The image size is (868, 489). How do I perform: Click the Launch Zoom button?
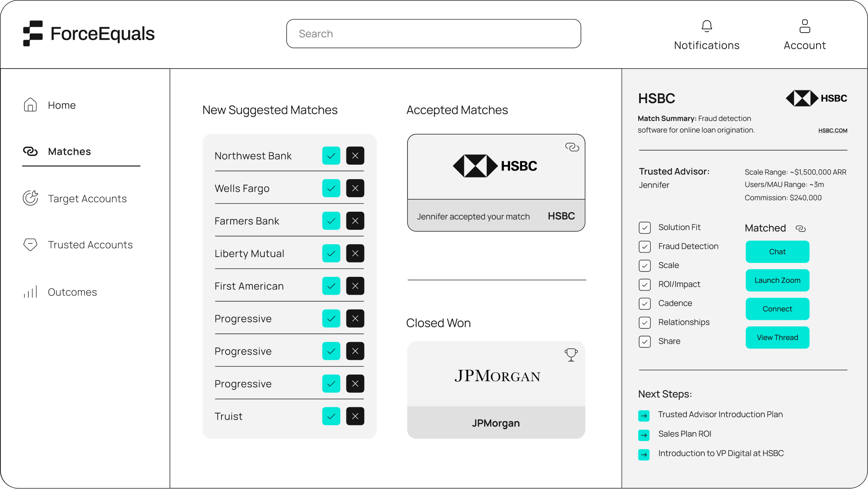click(777, 280)
